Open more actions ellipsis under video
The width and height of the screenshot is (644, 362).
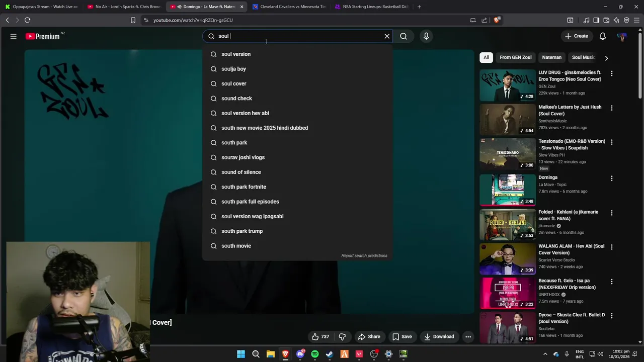468,337
